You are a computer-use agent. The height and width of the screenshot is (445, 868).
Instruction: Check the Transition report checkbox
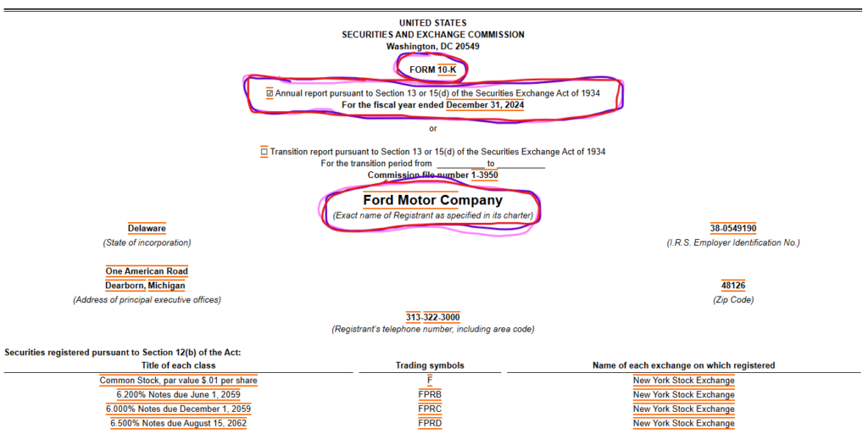tap(264, 152)
